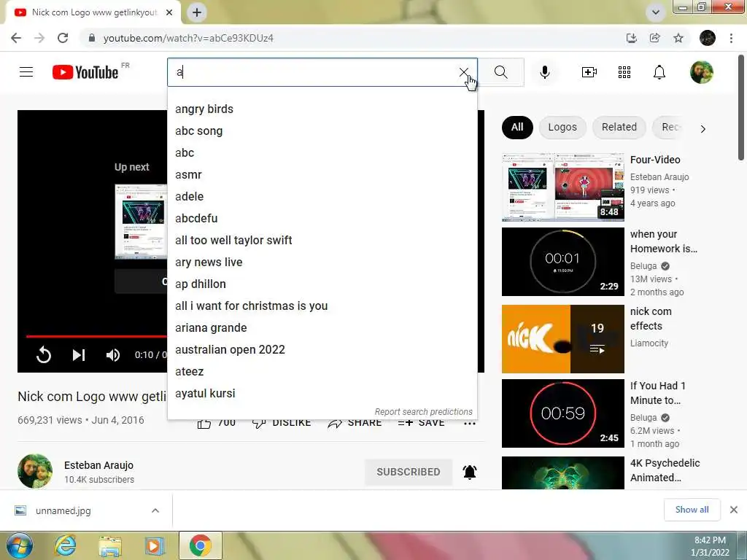
Task: Toggle the channel notification bell
Action: [470, 472]
